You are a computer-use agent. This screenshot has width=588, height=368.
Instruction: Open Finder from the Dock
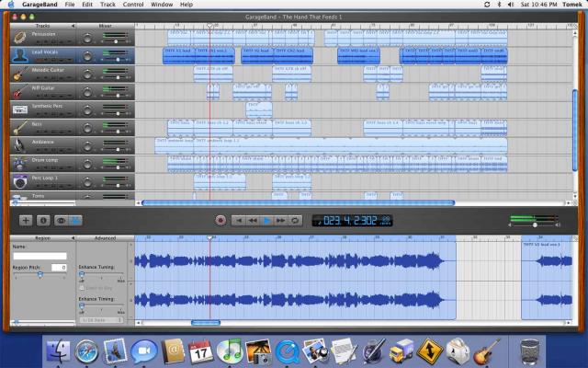tap(58, 351)
